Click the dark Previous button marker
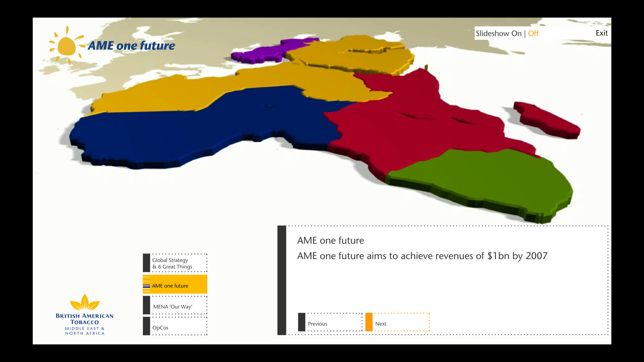 coord(302,322)
